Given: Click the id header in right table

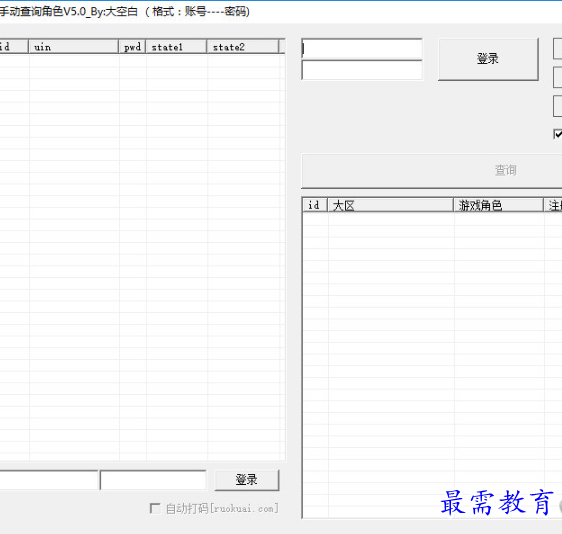Looking at the screenshot, I should click(x=315, y=205).
